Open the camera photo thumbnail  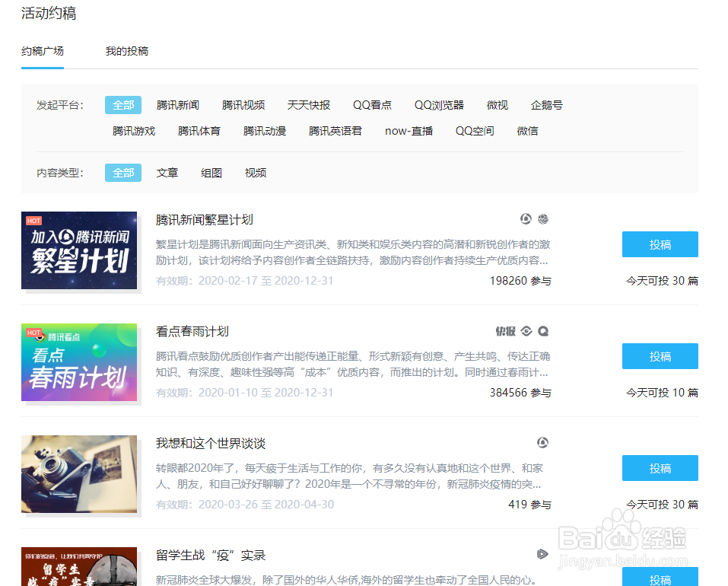pos(79,474)
